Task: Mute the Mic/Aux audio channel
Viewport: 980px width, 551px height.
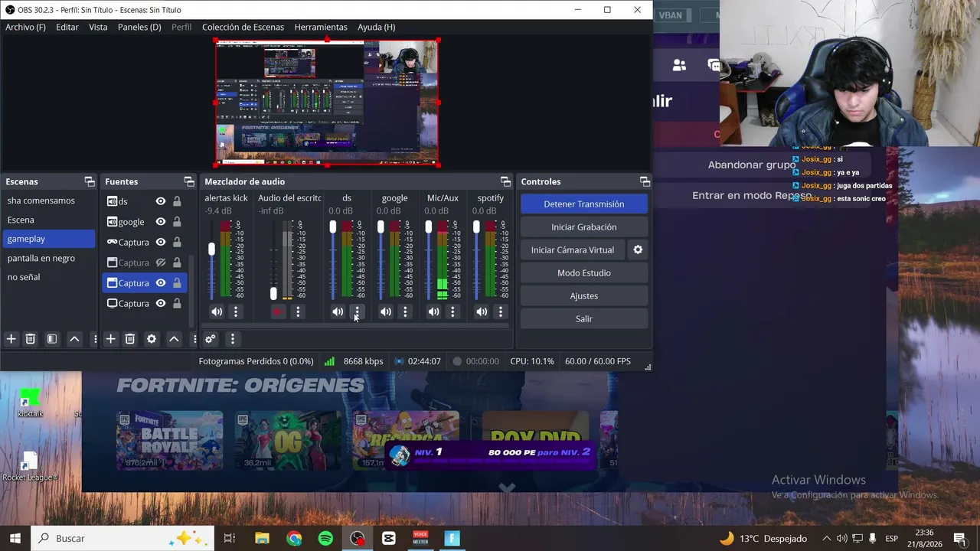Action: coord(433,311)
